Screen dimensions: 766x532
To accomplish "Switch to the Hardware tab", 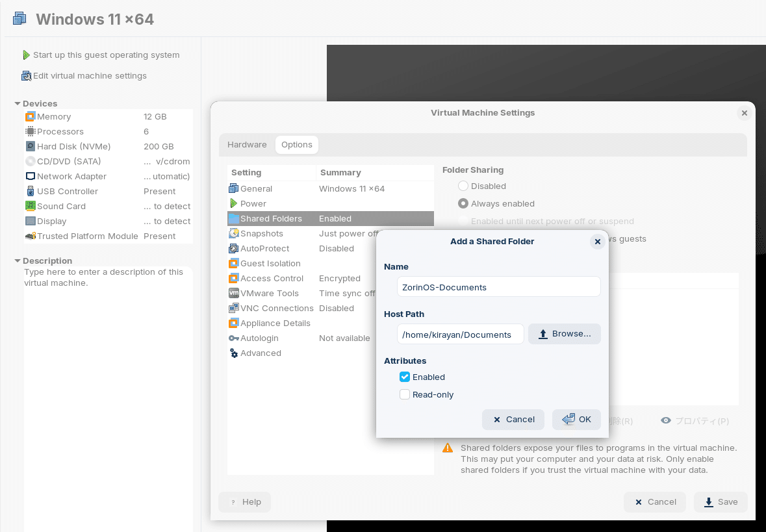I will (247, 144).
